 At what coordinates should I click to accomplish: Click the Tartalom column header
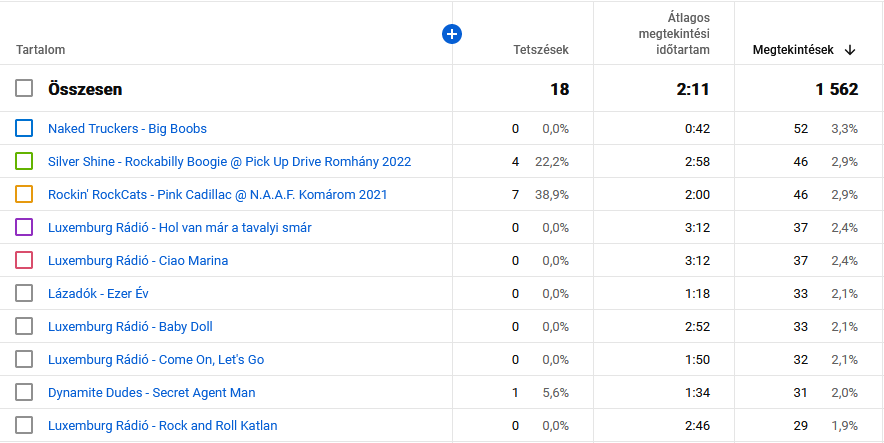click(40, 50)
